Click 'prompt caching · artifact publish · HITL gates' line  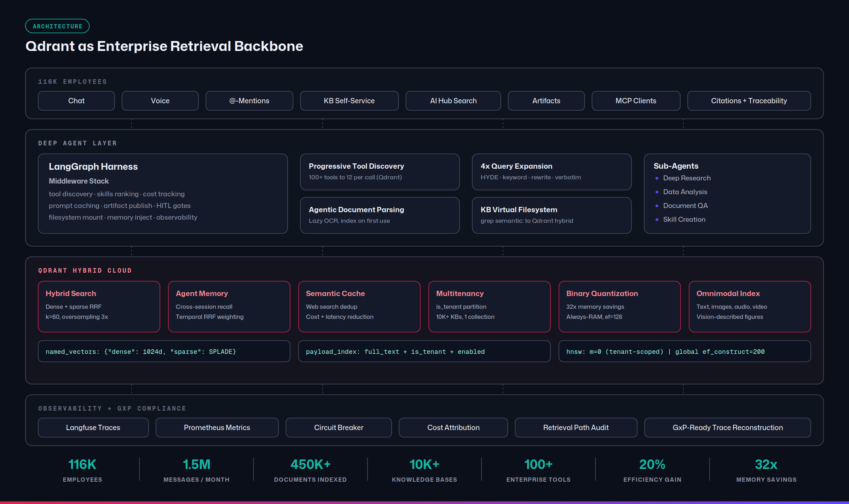tap(120, 206)
